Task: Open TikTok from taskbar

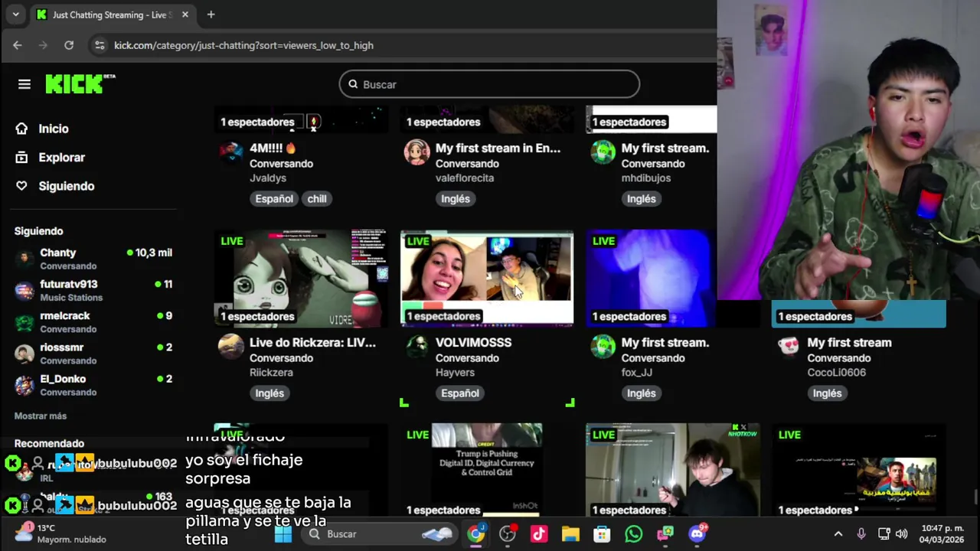Action: tap(539, 533)
